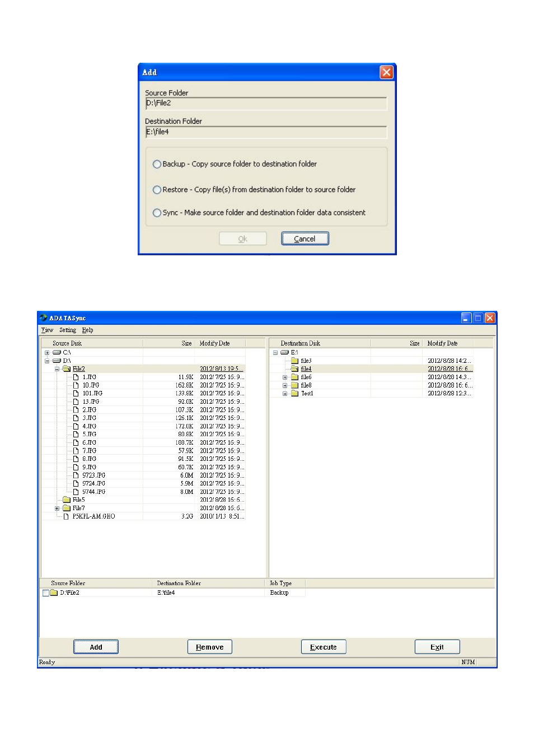Click the Add button in ADATASync
534x756 pixels.
[x=96, y=647]
